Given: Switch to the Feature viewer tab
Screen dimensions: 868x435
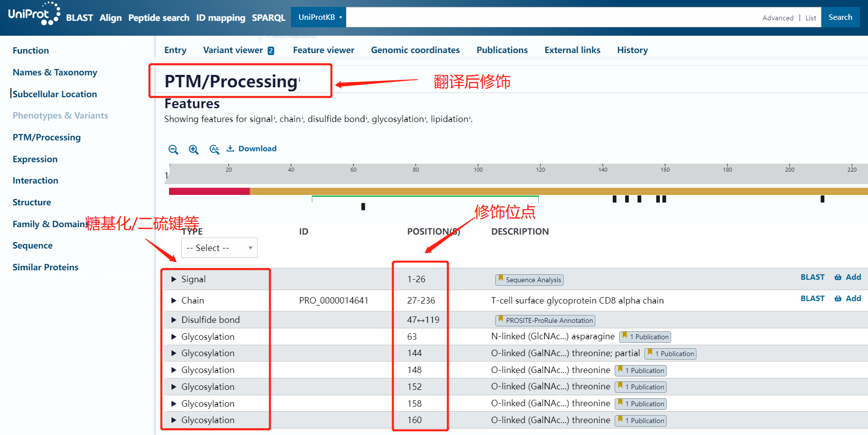Looking at the screenshot, I should coord(323,50).
